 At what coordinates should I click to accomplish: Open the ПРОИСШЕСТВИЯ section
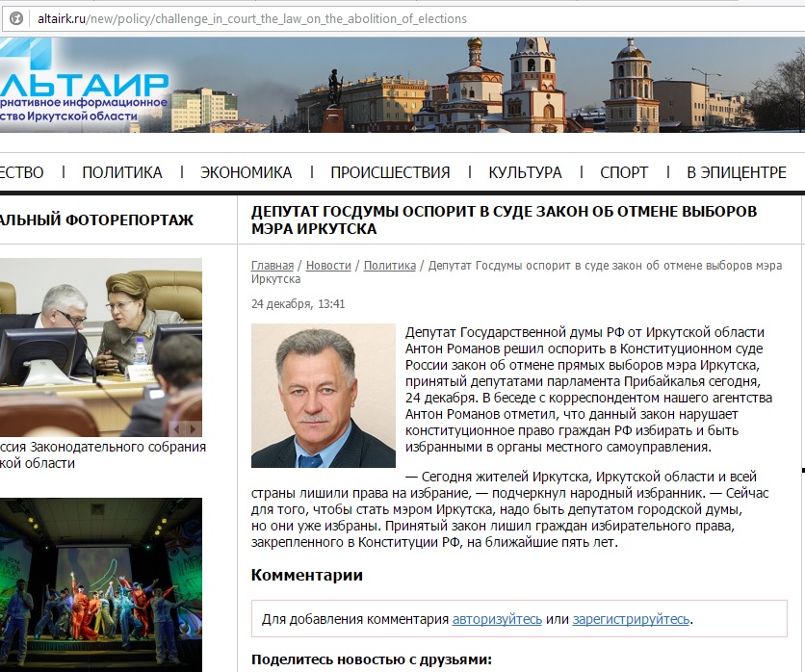(389, 171)
